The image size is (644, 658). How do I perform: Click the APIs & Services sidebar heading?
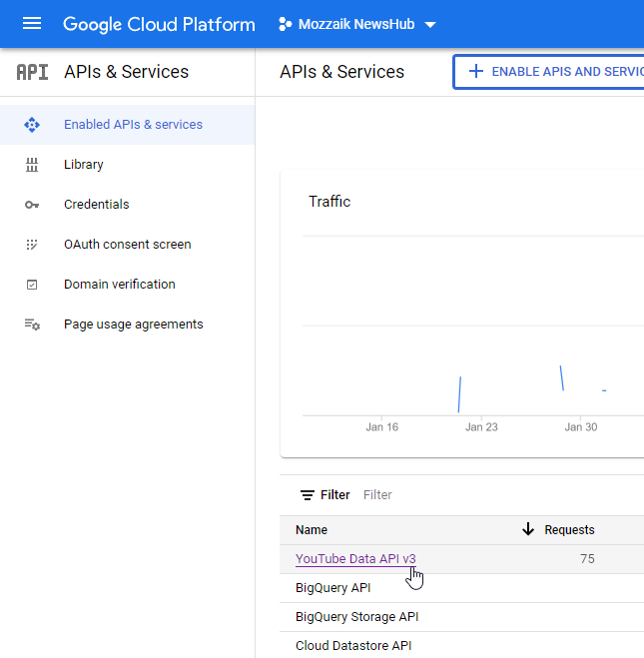[x=126, y=72]
